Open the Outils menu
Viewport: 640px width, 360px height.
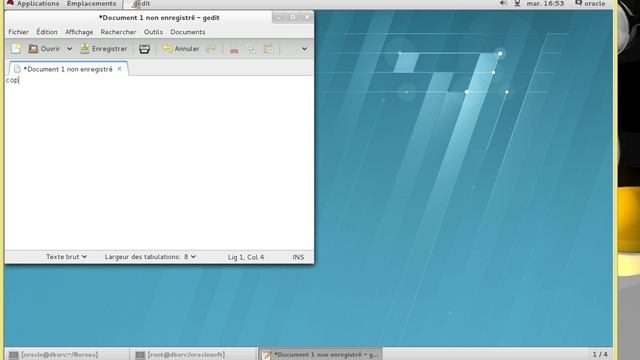click(153, 32)
